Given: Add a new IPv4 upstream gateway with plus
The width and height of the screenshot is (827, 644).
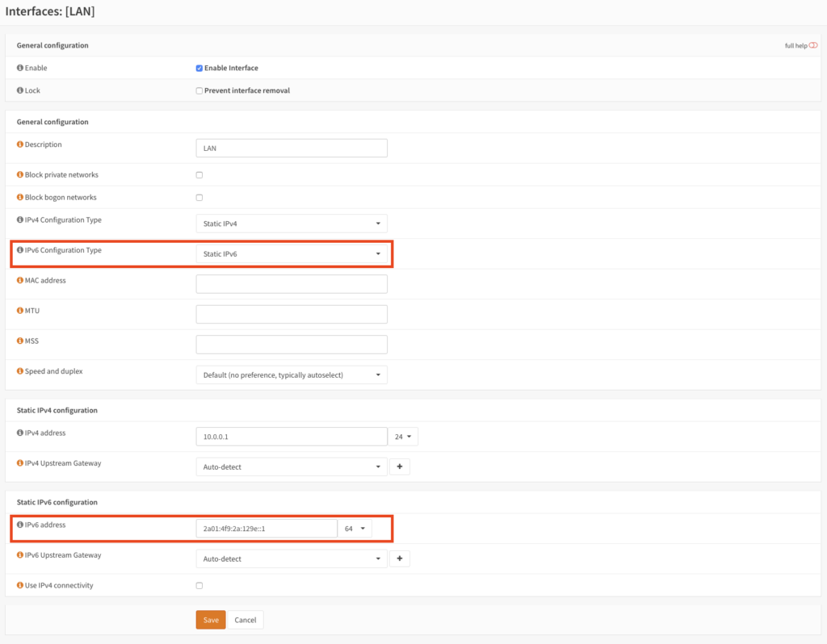Looking at the screenshot, I should tap(399, 467).
